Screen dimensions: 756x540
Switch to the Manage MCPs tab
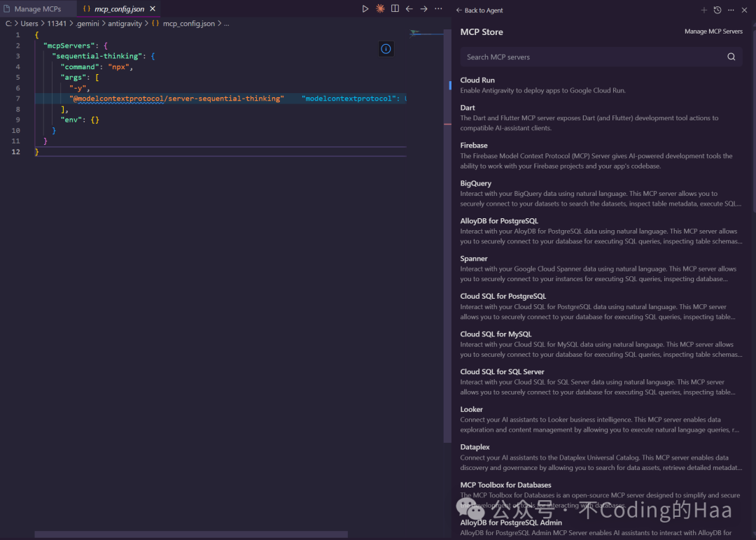point(38,8)
